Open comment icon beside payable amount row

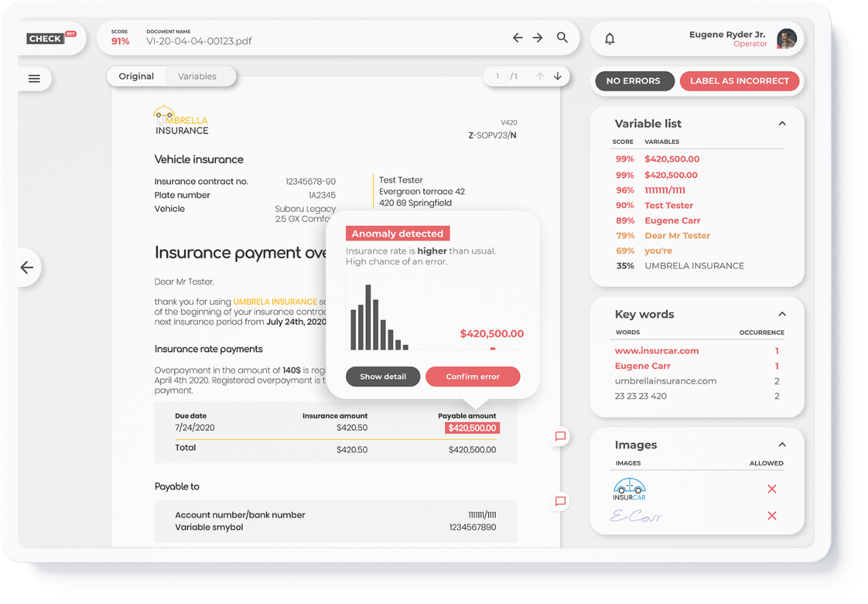pyautogui.click(x=560, y=436)
